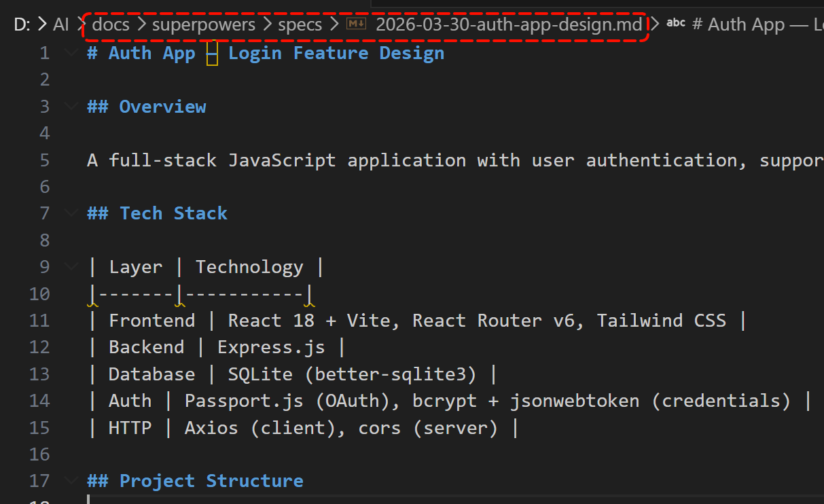Click the table separator row on line 10
This screenshot has width=824, height=504.
[201, 293]
